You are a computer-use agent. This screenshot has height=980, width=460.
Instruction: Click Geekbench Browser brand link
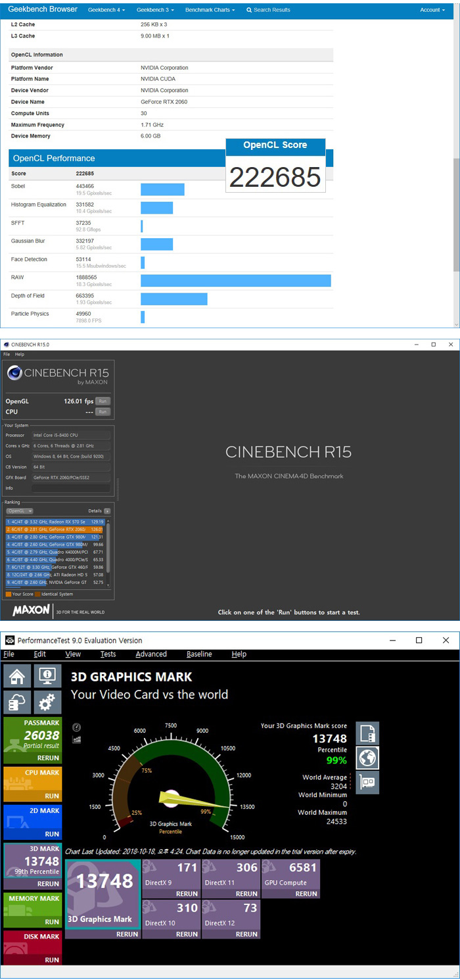(x=43, y=9)
